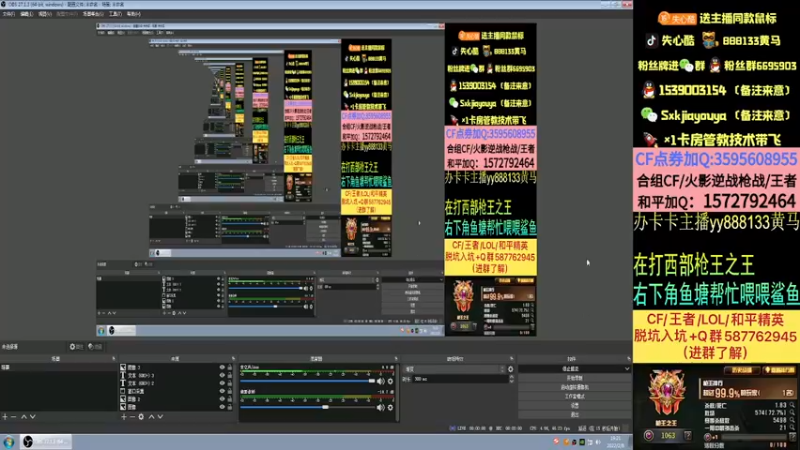Hide the 图像 2 source with its eye icon

(x=222, y=399)
